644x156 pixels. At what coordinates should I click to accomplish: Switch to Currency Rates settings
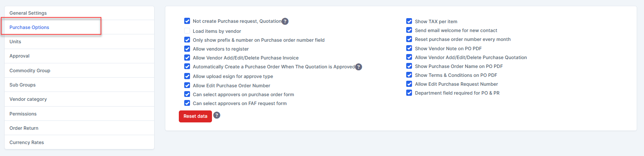[x=27, y=142]
